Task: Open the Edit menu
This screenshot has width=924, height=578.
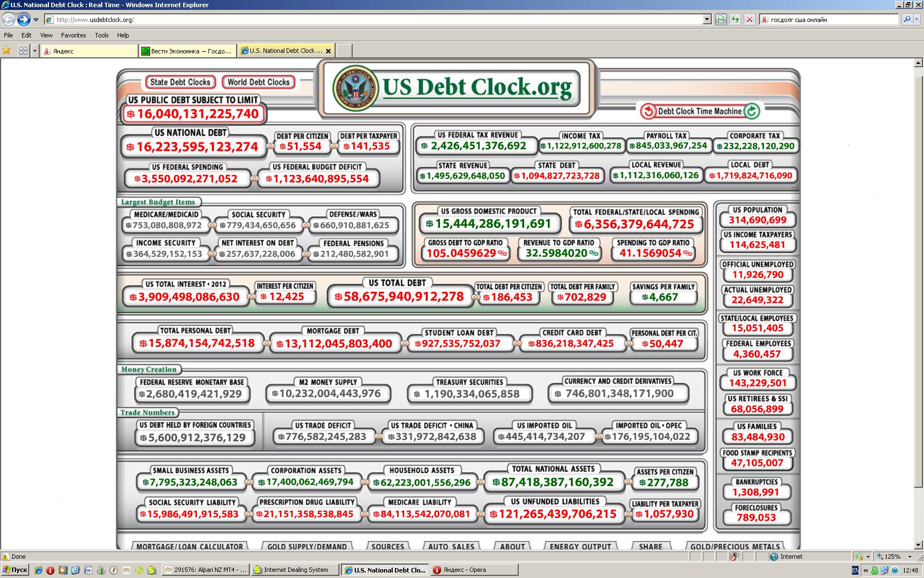Action: [x=26, y=35]
